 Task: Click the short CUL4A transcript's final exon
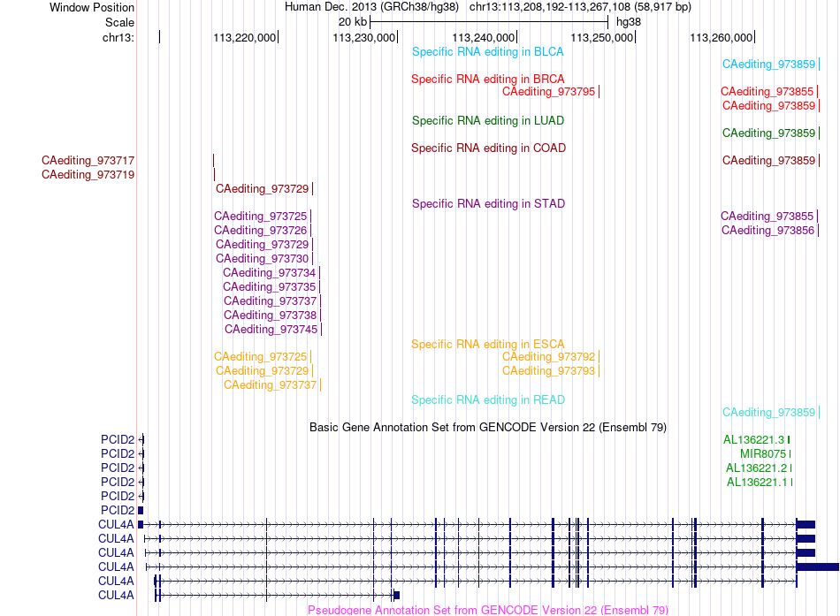[396, 595]
